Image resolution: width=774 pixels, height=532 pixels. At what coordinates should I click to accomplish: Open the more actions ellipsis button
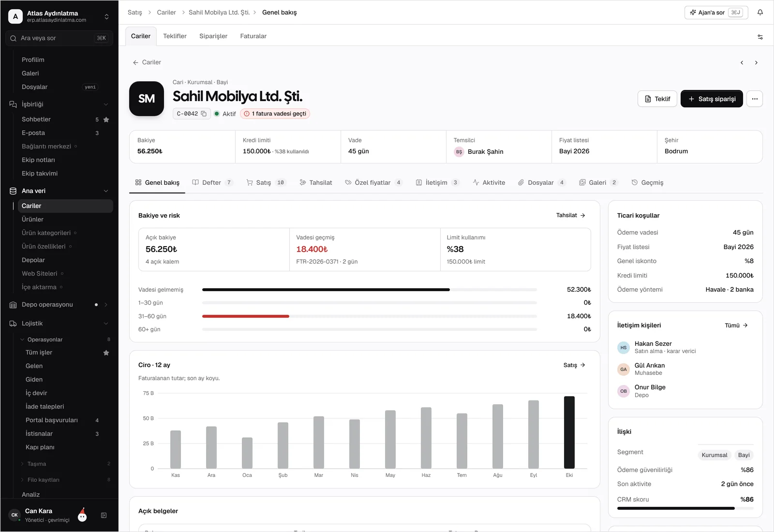coord(755,99)
